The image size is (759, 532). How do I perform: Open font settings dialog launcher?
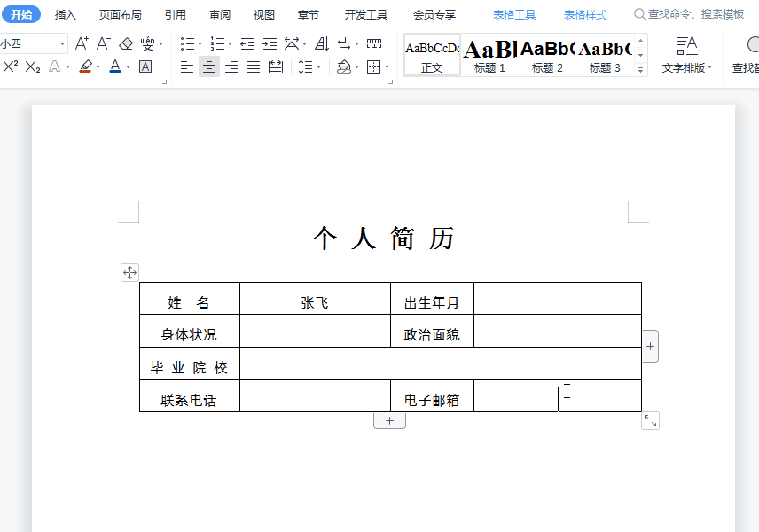coord(165,82)
